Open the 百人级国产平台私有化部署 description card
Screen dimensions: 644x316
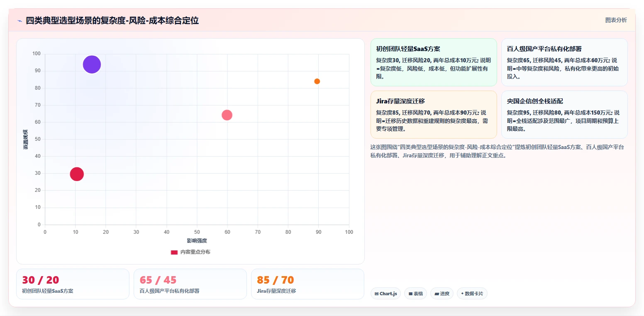[x=564, y=62]
